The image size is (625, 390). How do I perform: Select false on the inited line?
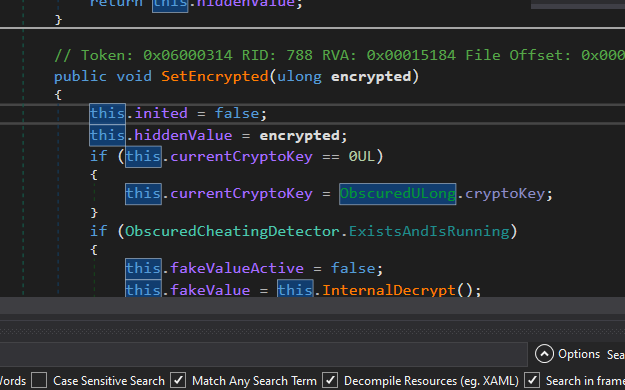[237, 113]
